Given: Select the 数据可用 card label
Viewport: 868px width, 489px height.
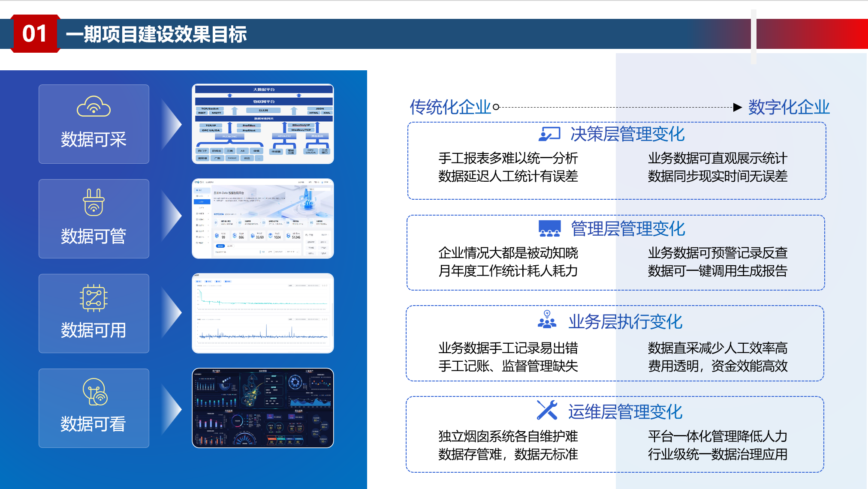Looking at the screenshot, I should (x=93, y=330).
